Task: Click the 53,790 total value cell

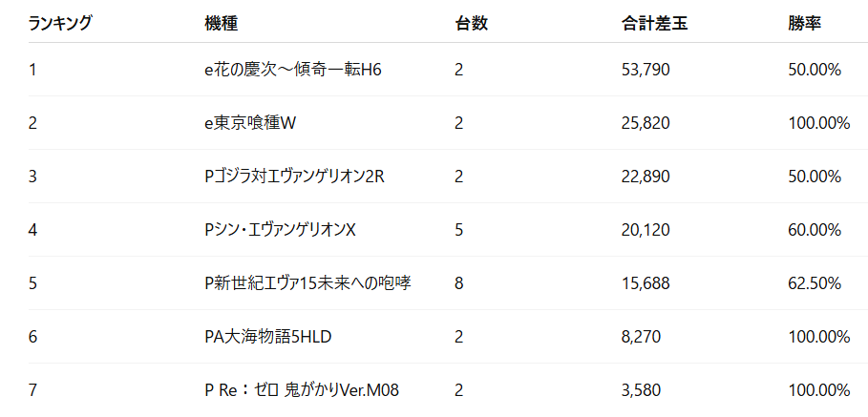Action: (x=645, y=70)
